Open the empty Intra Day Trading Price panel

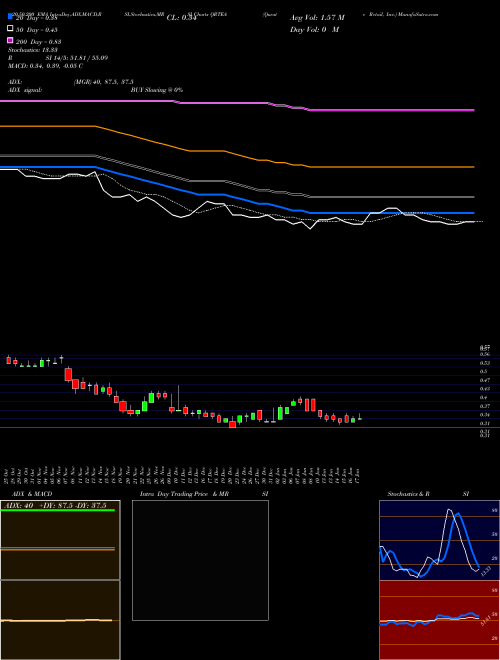(200, 560)
